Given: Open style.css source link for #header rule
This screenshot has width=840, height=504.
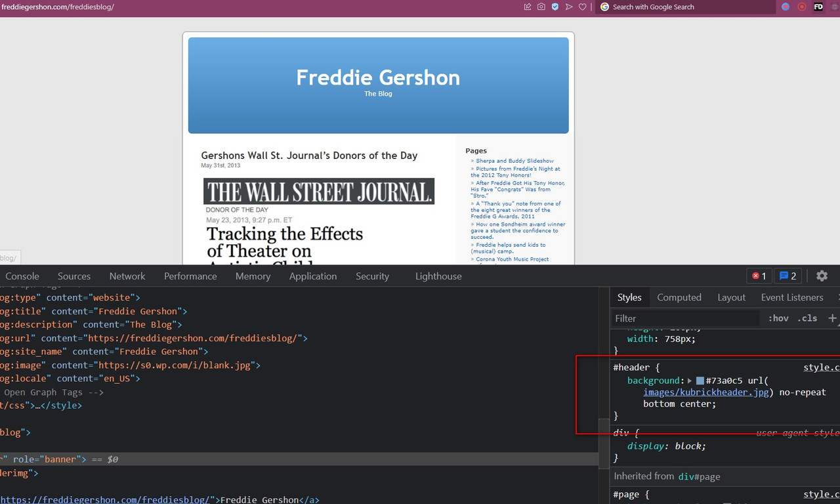Looking at the screenshot, I should (x=822, y=367).
